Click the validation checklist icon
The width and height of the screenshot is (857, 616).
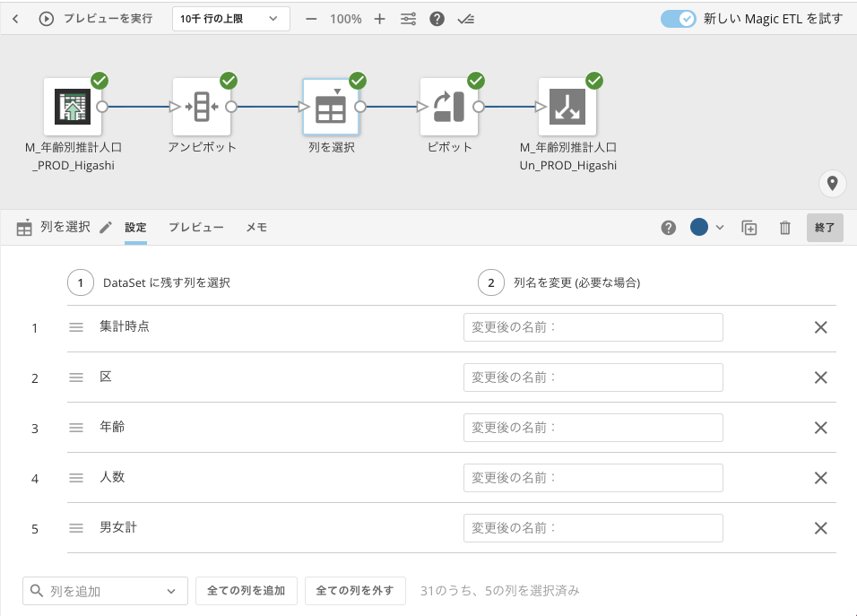click(x=465, y=19)
